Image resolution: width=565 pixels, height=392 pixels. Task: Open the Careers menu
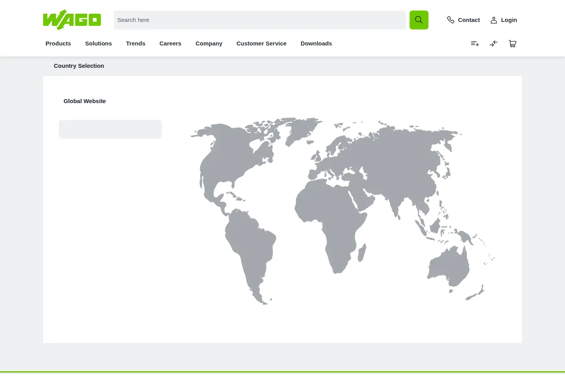point(170,44)
